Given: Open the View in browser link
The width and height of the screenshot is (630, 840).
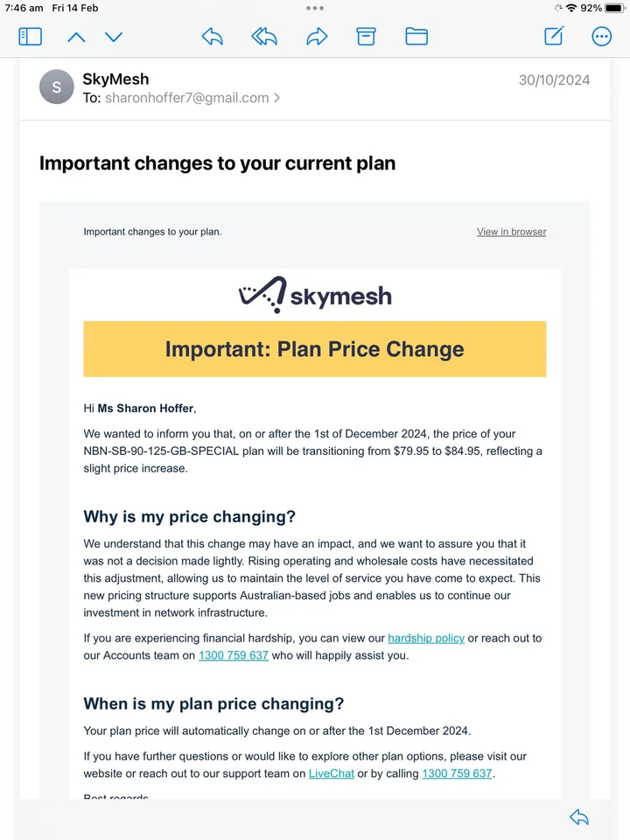Looking at the screenshot, I should click(511, 232).
